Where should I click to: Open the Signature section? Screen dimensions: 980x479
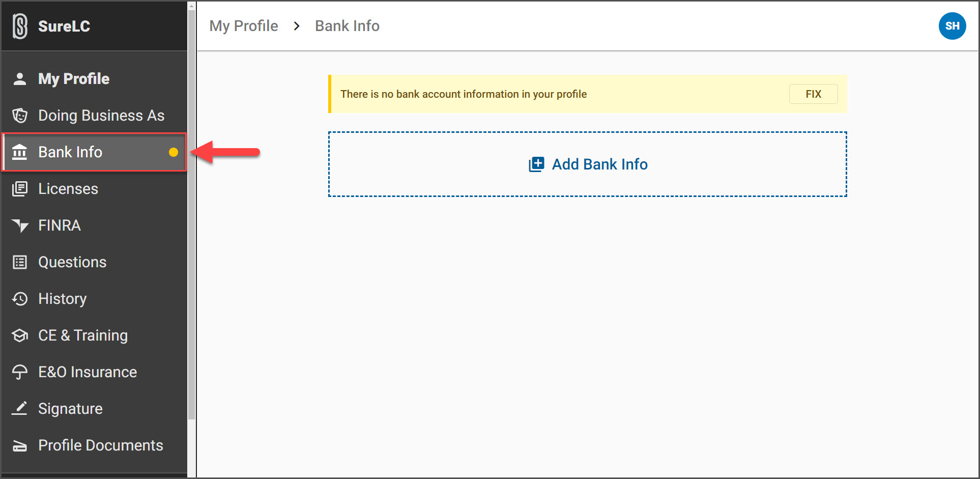[x=95, y=409]
